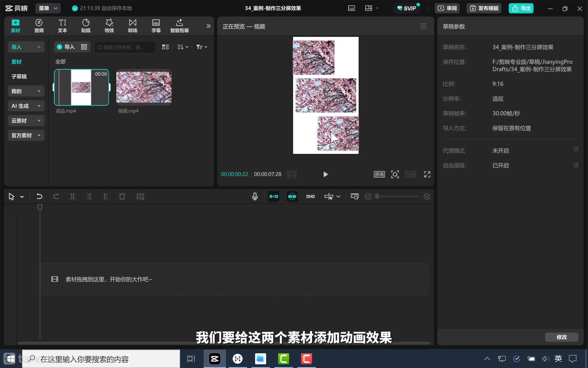Start voice recording with microphone

tap(255, 197)
